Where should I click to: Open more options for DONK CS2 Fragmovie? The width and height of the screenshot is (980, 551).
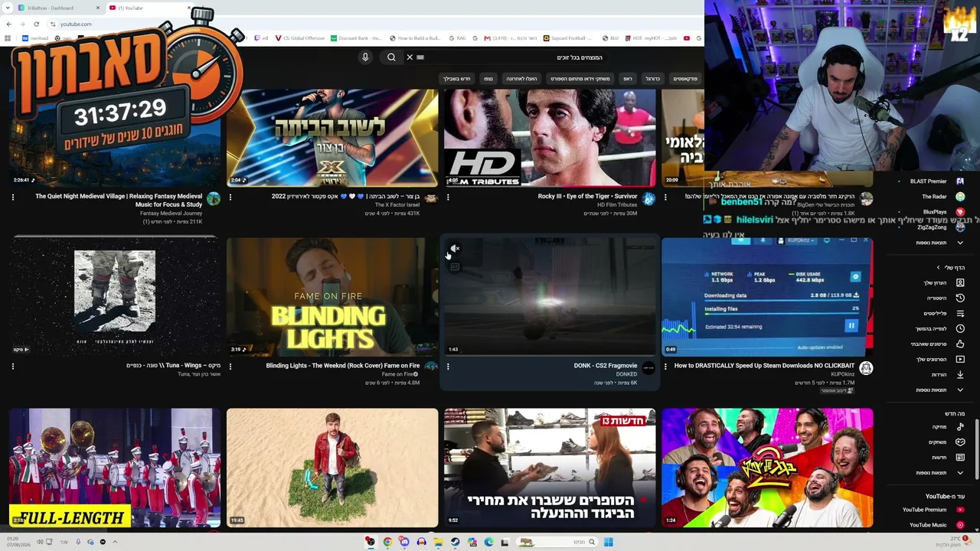click(448, 367)
